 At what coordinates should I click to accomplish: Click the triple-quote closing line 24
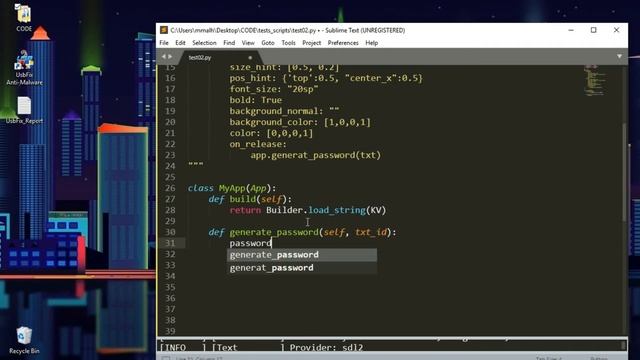click(x=196, y=165)
